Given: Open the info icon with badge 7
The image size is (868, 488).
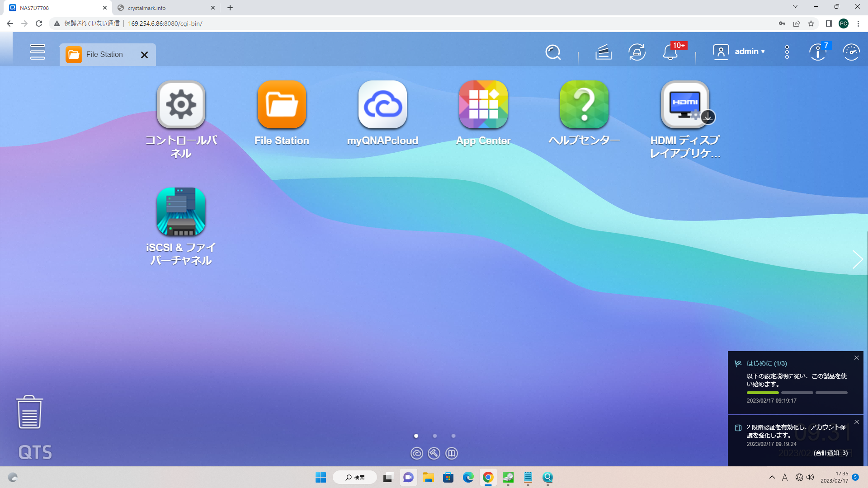Looking at the screenshot, I should pyautogui.click(x=817, y=52).
